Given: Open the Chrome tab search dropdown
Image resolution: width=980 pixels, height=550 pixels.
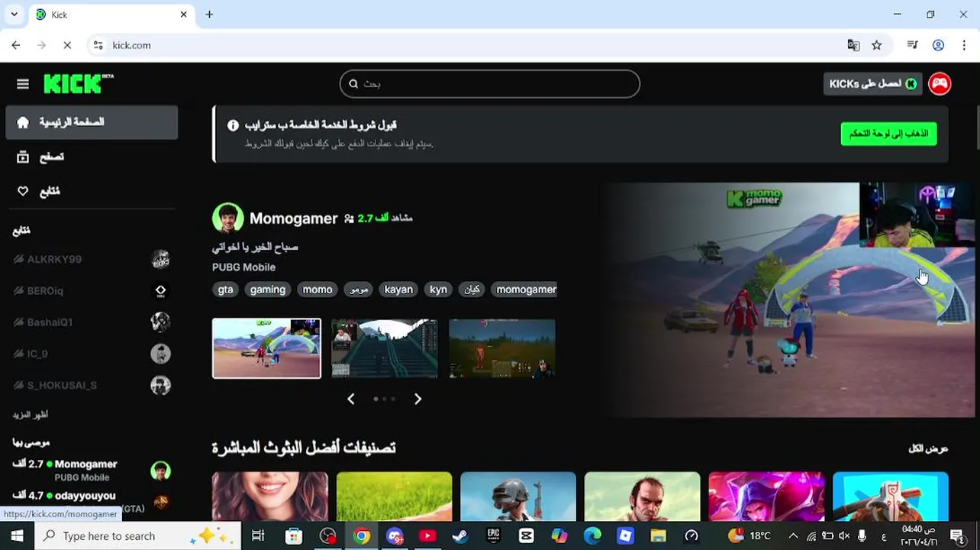Looking at the screenshot, I should click(x=14, y=15).
